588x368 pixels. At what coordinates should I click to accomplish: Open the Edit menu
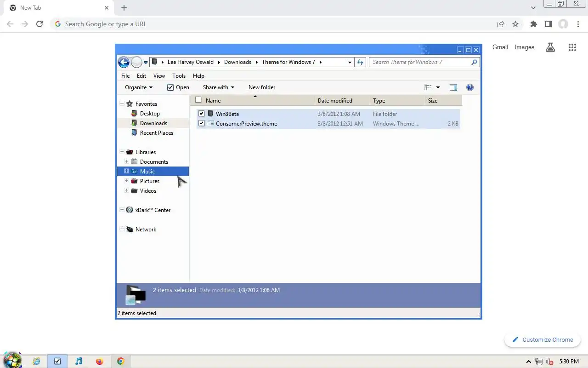click(x=141, y=76)
